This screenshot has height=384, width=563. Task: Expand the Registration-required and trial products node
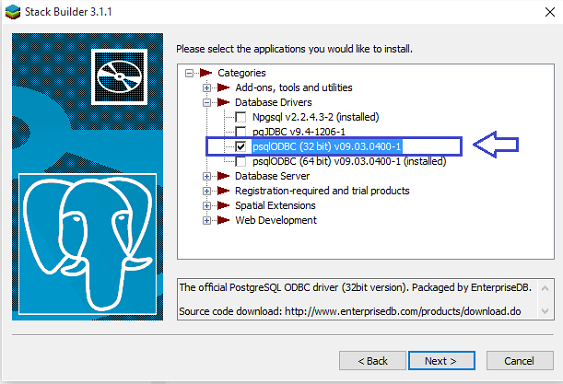[x=207, y=191]
